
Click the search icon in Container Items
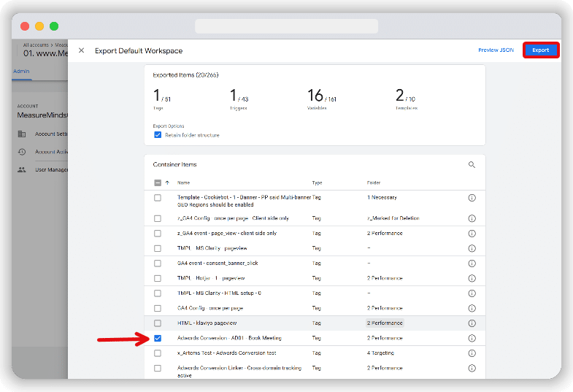(x=472, y=165)
